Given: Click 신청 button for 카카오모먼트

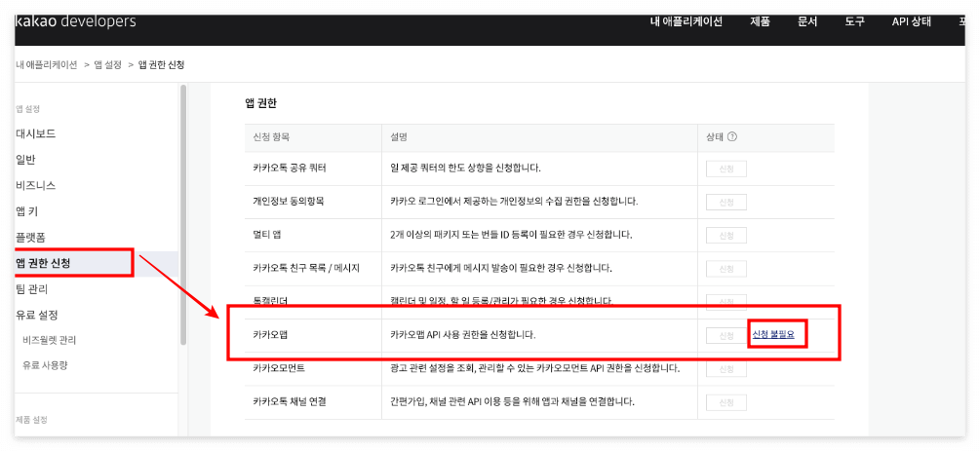Looking at the screenshot, I should 726,368.
